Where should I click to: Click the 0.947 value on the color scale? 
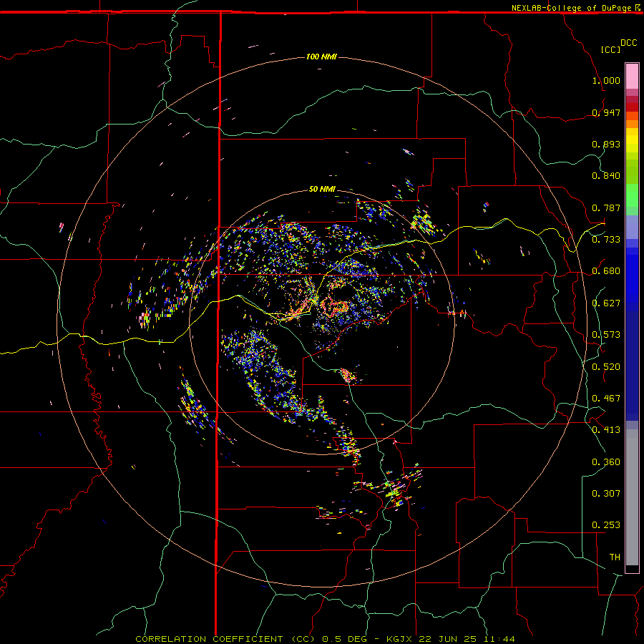[606, 112]
